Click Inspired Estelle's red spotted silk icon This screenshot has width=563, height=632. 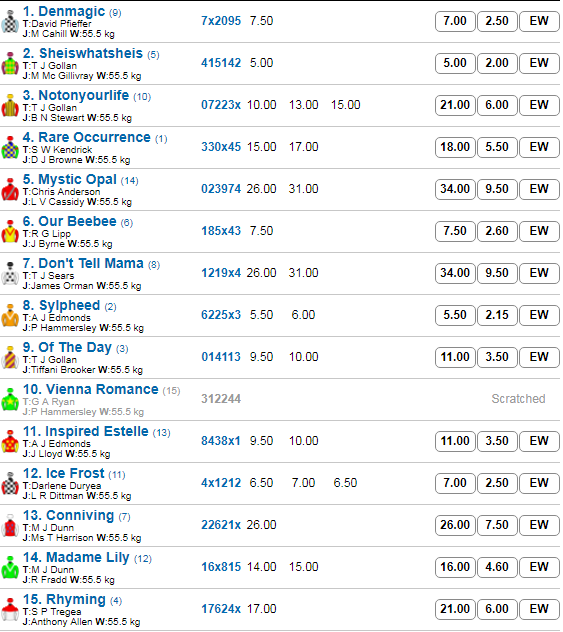[10, 442]
